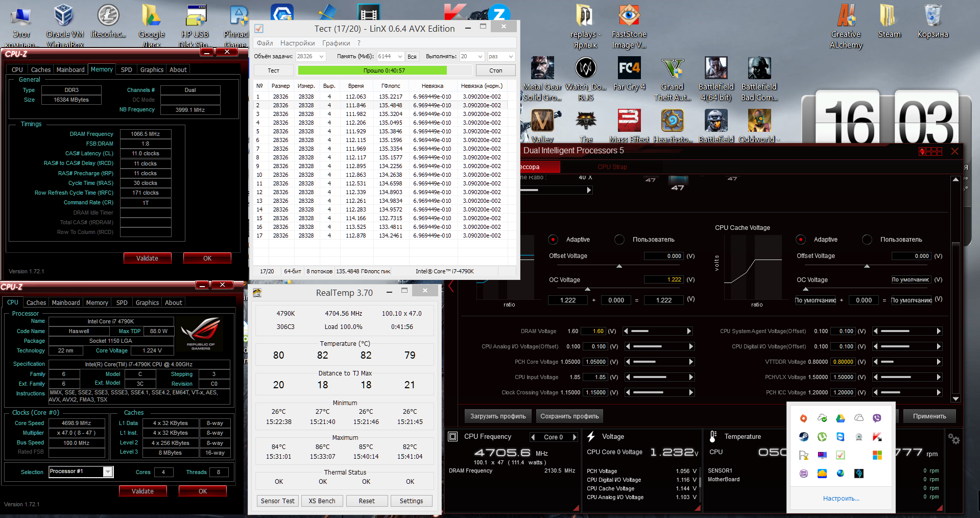Open the Steam desktop shortcut
The width and height of the screenshot is (980, 518).
pyautogui.click(x=889, y=21)
